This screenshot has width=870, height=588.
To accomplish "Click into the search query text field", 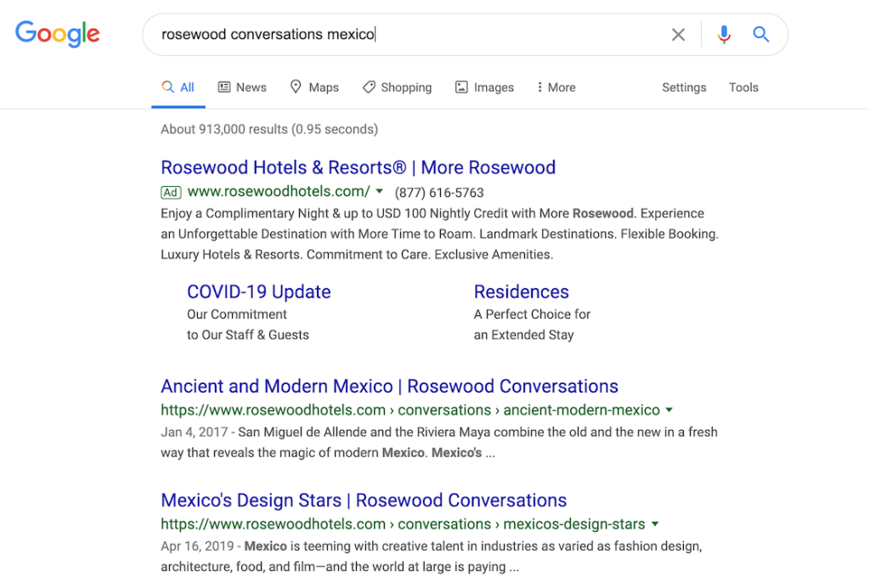I will [408, 35].
